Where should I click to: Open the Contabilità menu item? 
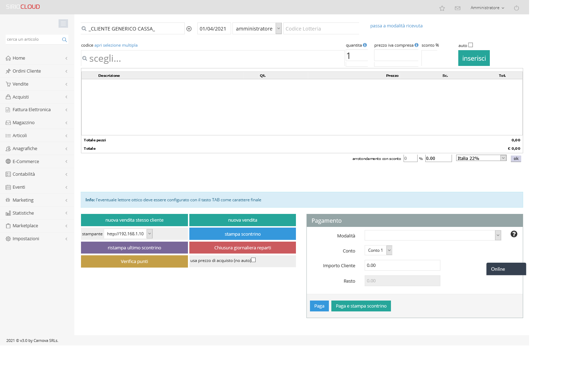(x=37, y=174)
